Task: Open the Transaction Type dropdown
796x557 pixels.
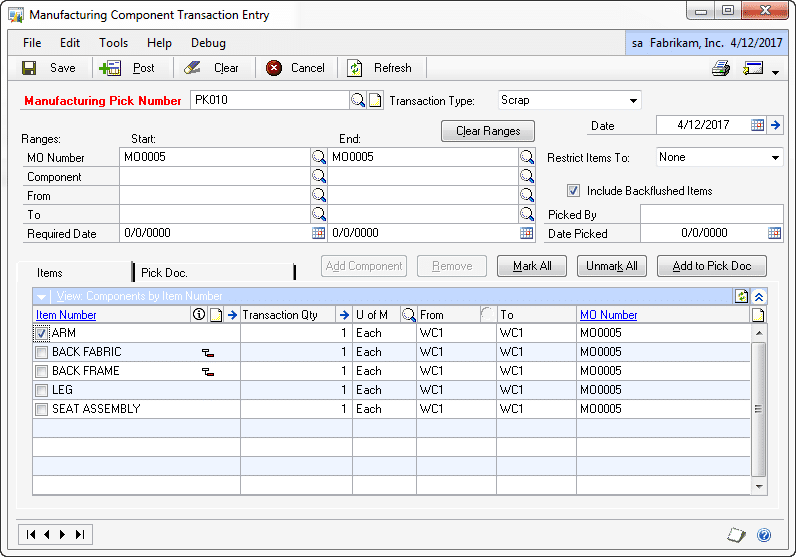Action: 633,100
